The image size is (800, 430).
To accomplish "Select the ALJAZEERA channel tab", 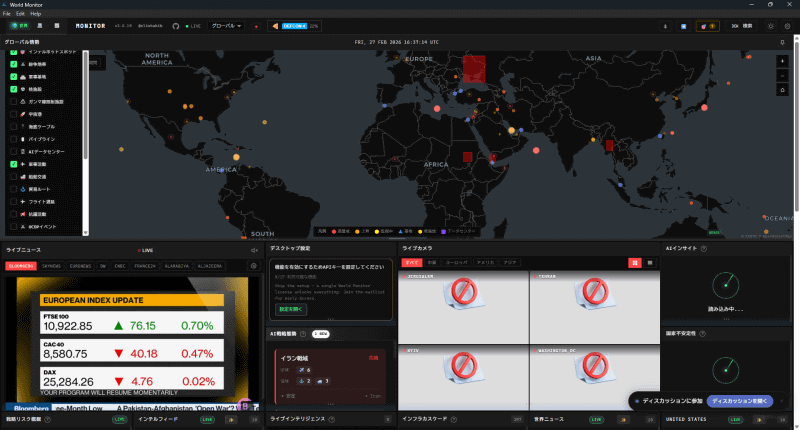I will (x=210, y=266).
